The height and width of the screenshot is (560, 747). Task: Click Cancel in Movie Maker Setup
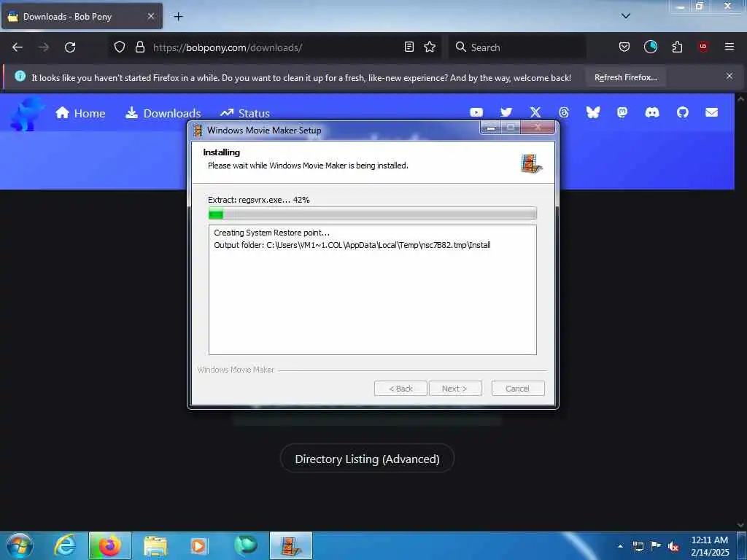(x=517, y=389)
